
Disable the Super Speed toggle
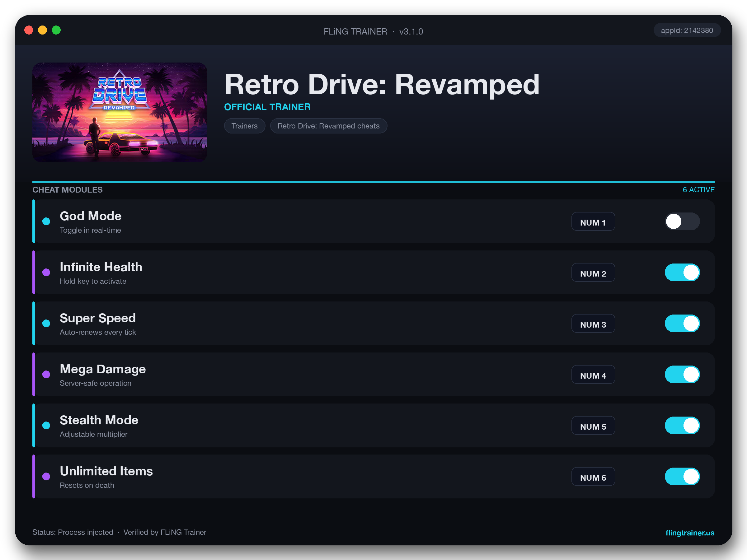click(682, 323)
